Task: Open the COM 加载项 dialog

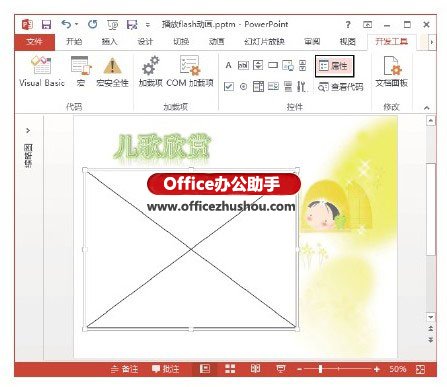Action: [x=190, y=72]
